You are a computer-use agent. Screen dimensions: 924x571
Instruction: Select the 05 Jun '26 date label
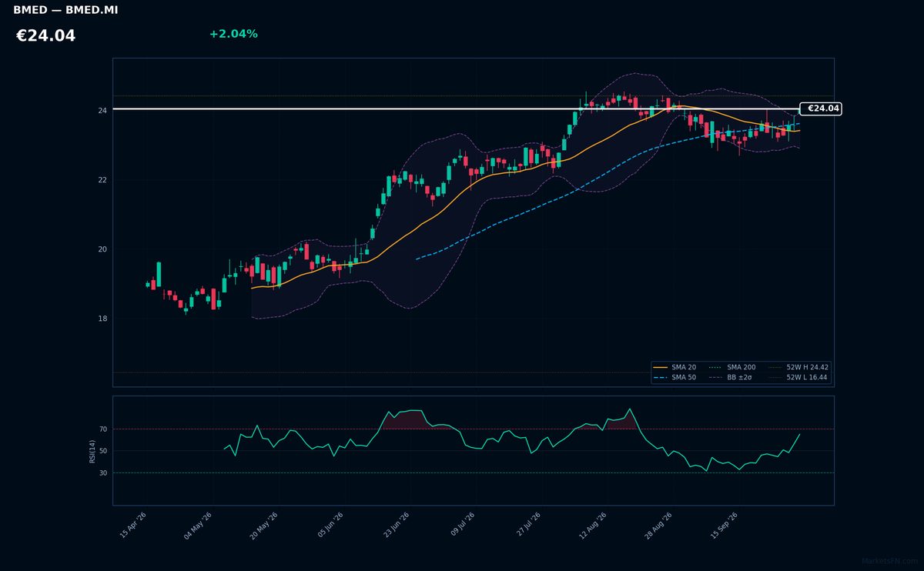point(330,526)
